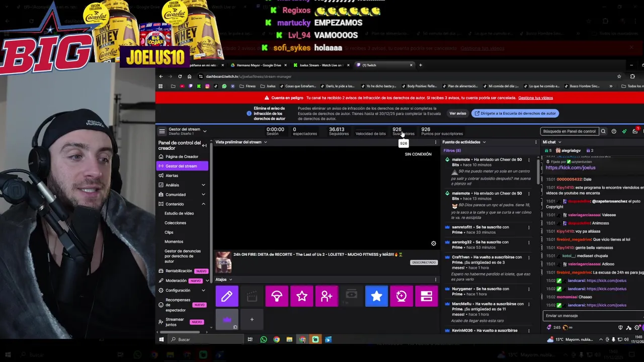Collapse the creator dashboard sidebar arrow
Viewport: 644px width, 362px height.
pos(204,145)
